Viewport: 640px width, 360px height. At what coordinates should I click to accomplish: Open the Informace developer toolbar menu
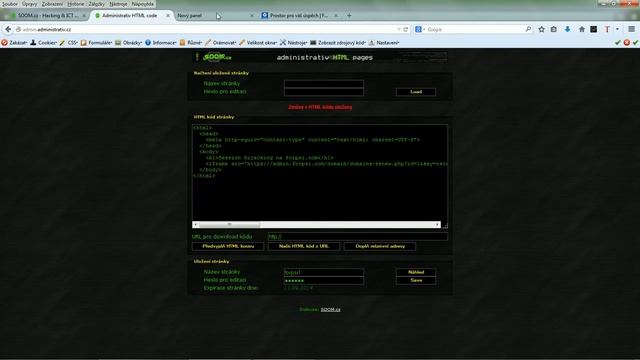161,42
